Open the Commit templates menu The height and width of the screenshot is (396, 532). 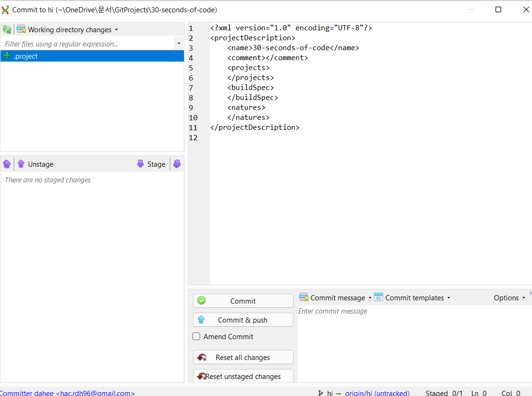[x=412, y=297]
